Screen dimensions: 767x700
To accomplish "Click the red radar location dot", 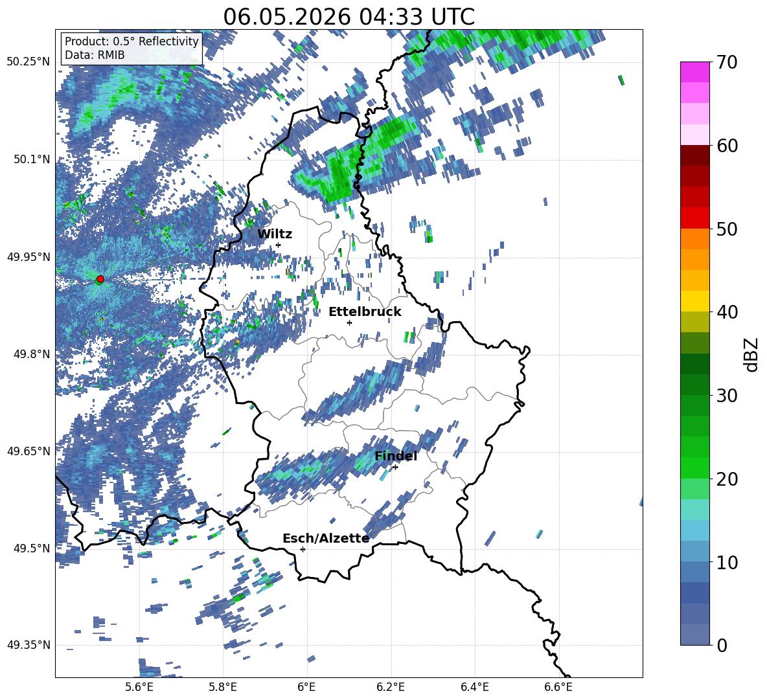I will [100, 278].
